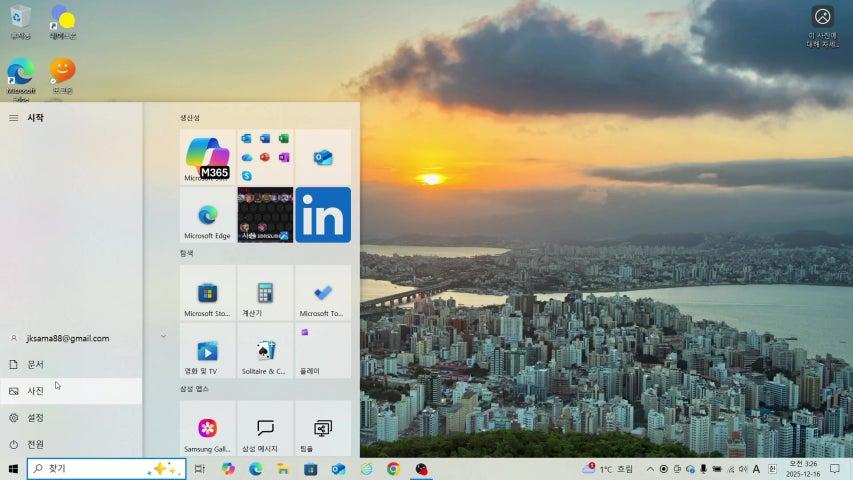853x480 pixels.
Task: Open the Microsoft To Do tile
Action: coord(323,292)
